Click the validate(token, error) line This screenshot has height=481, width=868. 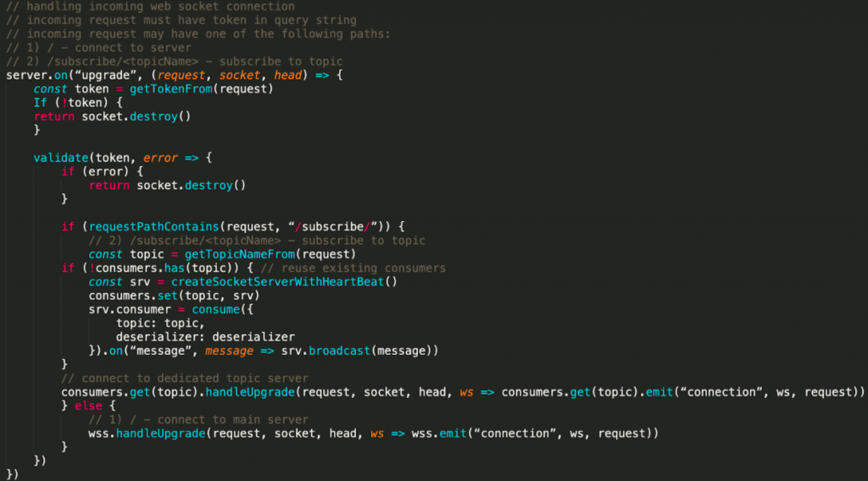[x=123, y=158]
